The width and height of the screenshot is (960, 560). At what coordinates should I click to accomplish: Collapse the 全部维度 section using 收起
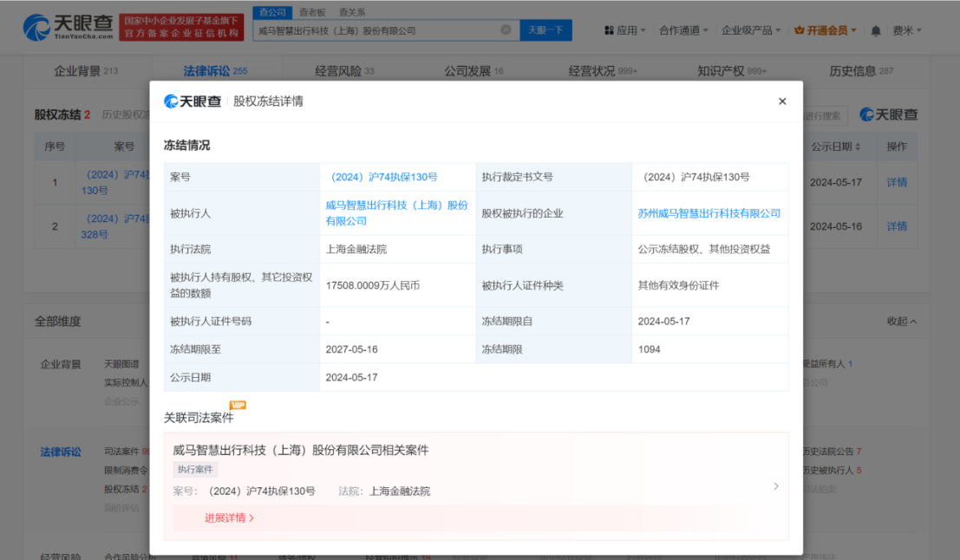pos(901,321)
